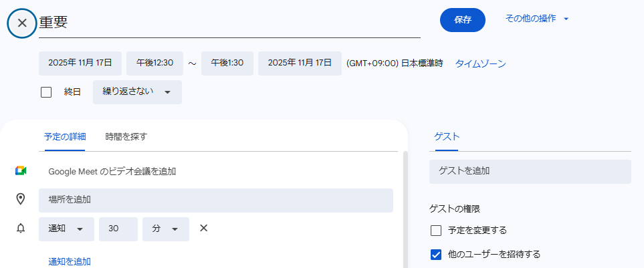Toggle the 終日 all-day checkbox

[x=46, y=92]
